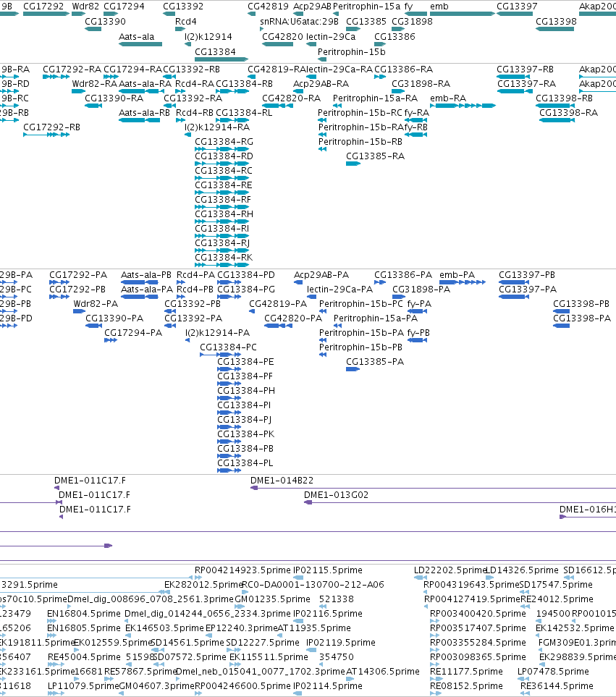Image resolution: width=616 pixels, height=697 pixels.
Task: Click the 'Acp29AB-RA' transcript label
Action: tap(321, 83)
